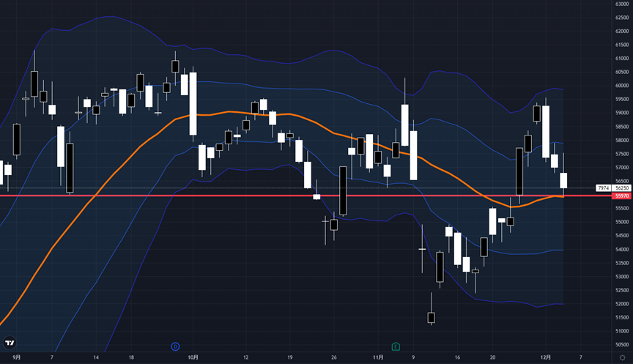This screenshot has width=633, height=364.
Task: Click the 53000 price axis label
Action: pos(622,276)
